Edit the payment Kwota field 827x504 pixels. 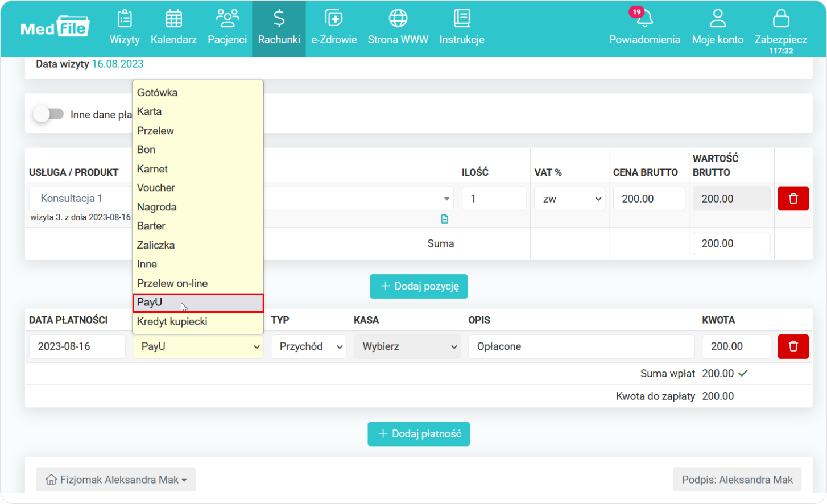click(x=737, y=346)
